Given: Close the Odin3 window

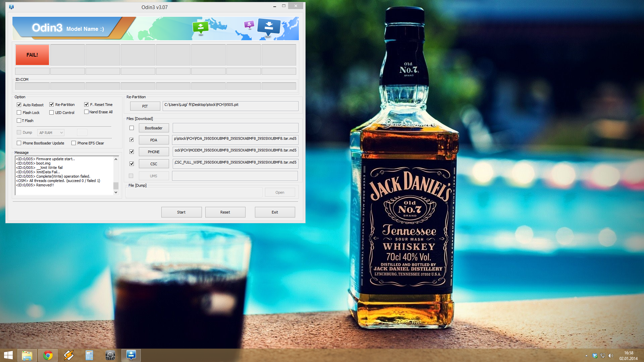Looking at the screenshot, I should coord(296,6).
